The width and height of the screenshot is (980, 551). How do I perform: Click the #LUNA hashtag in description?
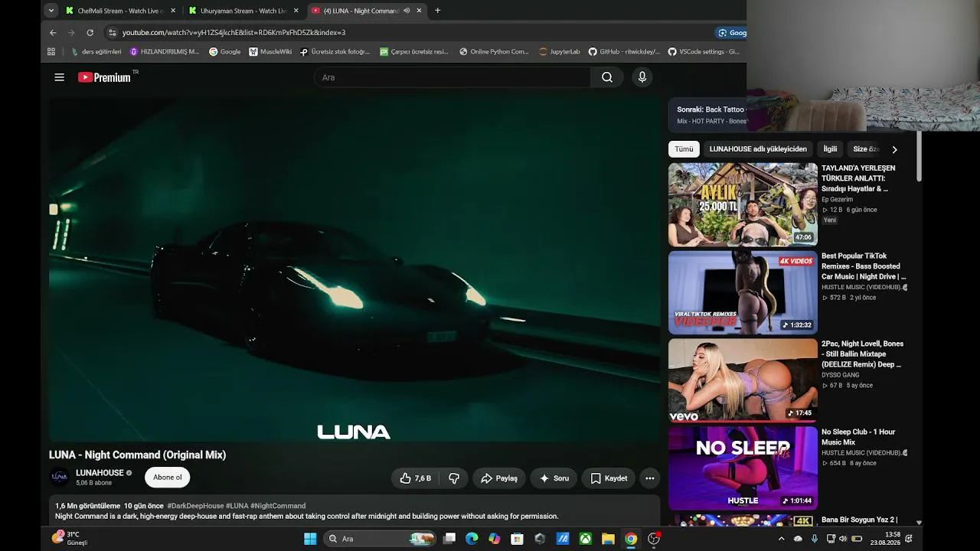click(237, 506)
